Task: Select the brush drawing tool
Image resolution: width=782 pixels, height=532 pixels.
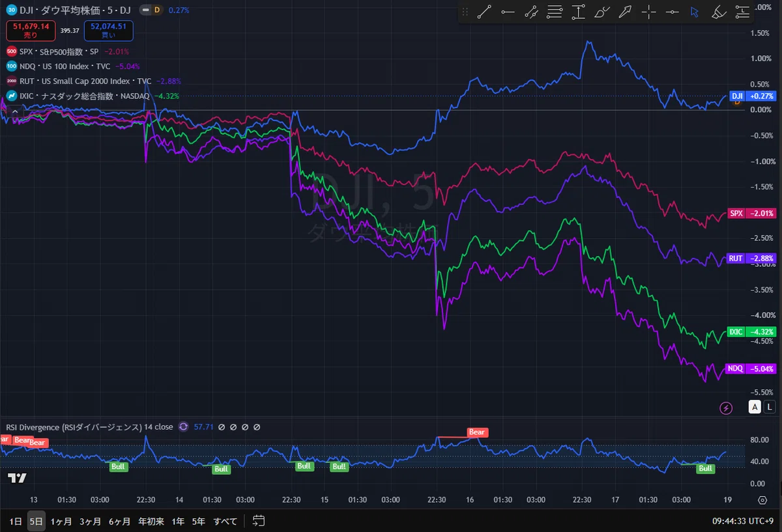Action: click(x=601, y=12)
